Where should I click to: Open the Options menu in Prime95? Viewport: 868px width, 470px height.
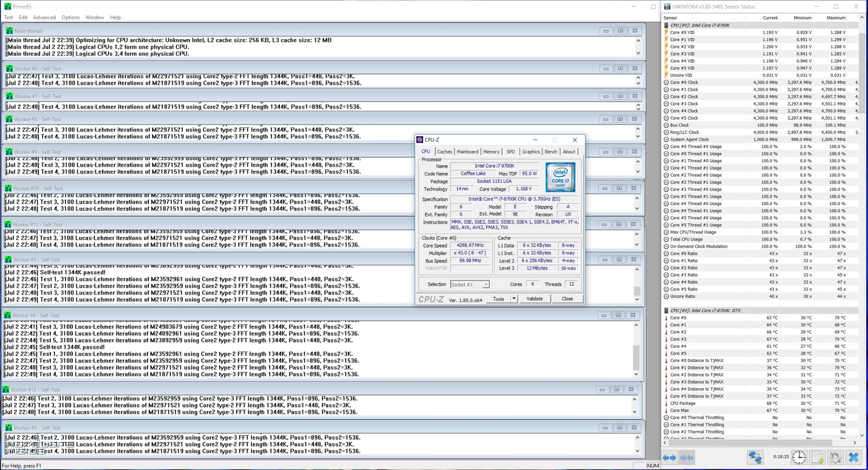(x=71, y=17)
